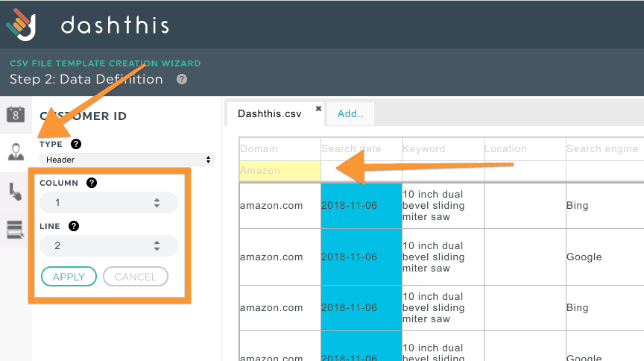The height and width of the screenshot is (361, 644).
Task: Click the Keyword column header cell
Action: click(442, 149)
